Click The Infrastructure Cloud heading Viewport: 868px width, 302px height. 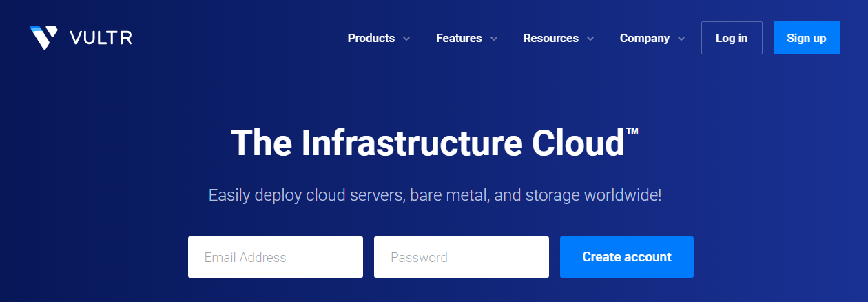[434, 143]
